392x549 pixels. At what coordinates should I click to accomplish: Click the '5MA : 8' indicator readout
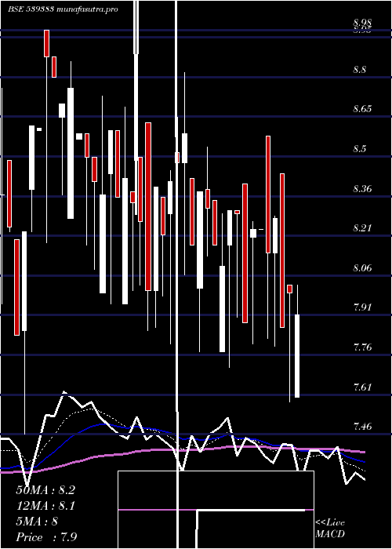[37, 522]
